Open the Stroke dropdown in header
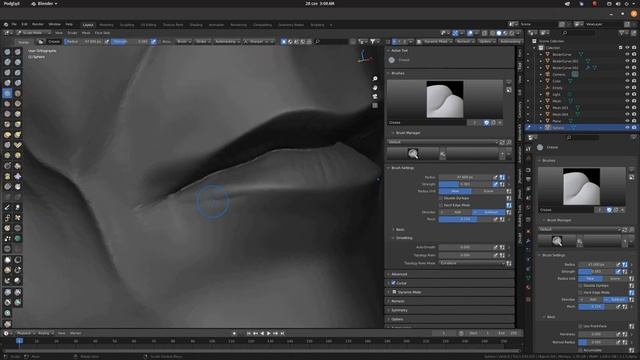The width and height of the screenshot is (640, 360). click(202, 42)
